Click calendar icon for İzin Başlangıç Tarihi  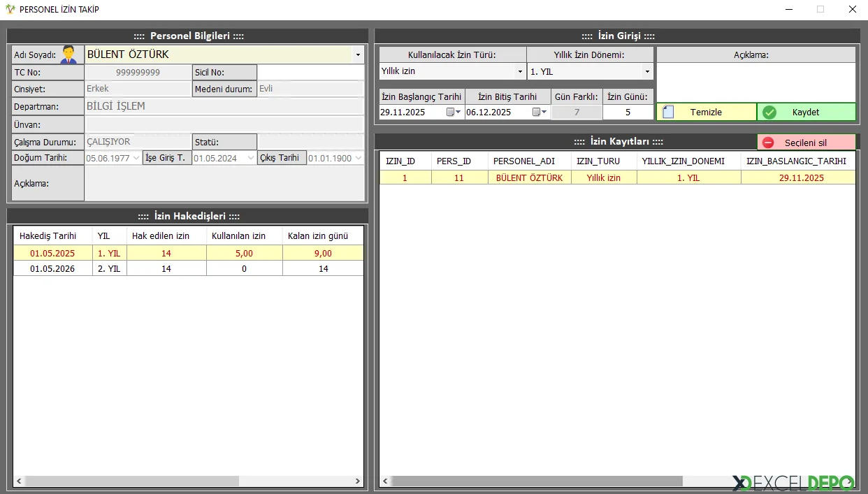453,112
